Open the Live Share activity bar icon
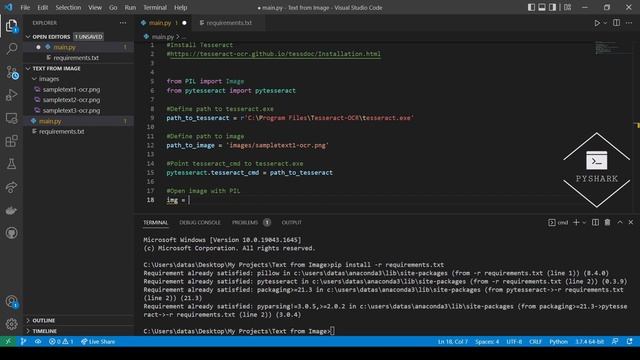 (x=11, y=187)
